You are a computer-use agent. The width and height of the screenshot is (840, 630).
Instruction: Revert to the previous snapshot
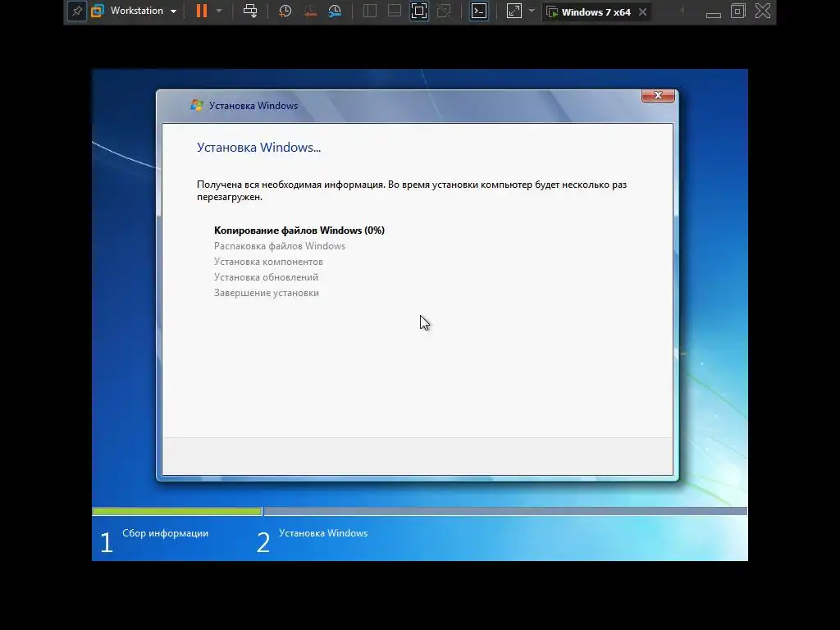[x=310, y=11]
